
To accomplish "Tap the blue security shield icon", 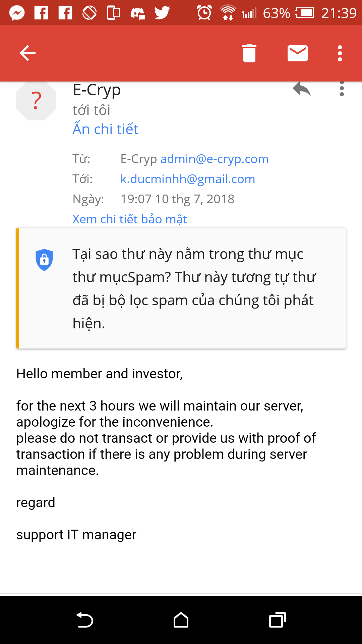I will click(x=44, y=260).
